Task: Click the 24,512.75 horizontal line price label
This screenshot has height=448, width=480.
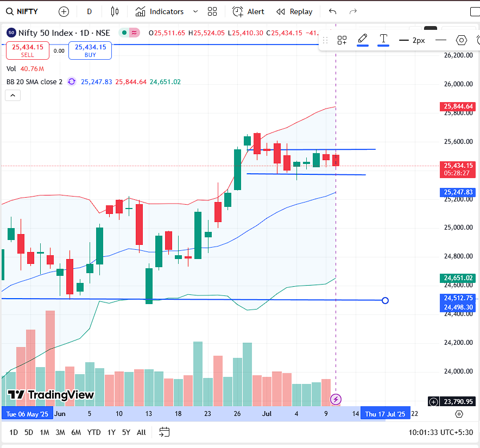Action: pos(458,298)
